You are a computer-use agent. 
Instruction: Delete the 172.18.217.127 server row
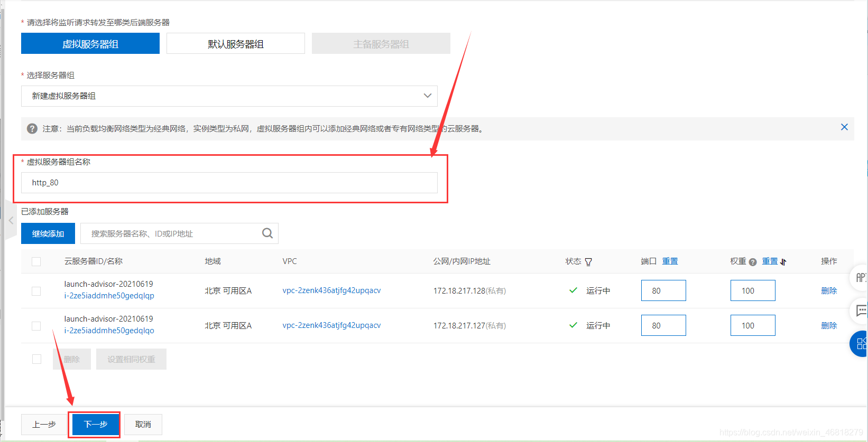coord(829,326)
